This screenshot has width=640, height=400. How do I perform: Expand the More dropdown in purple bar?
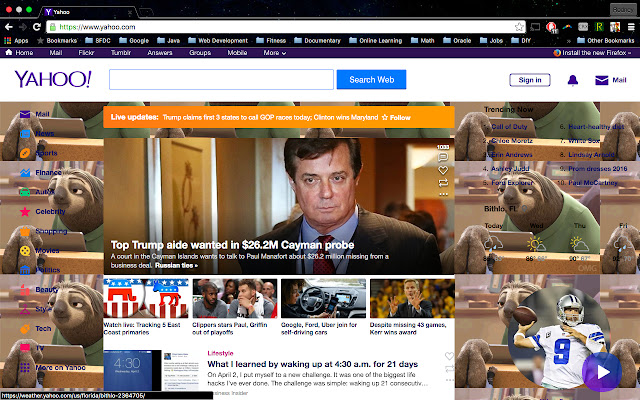[275, 53]
